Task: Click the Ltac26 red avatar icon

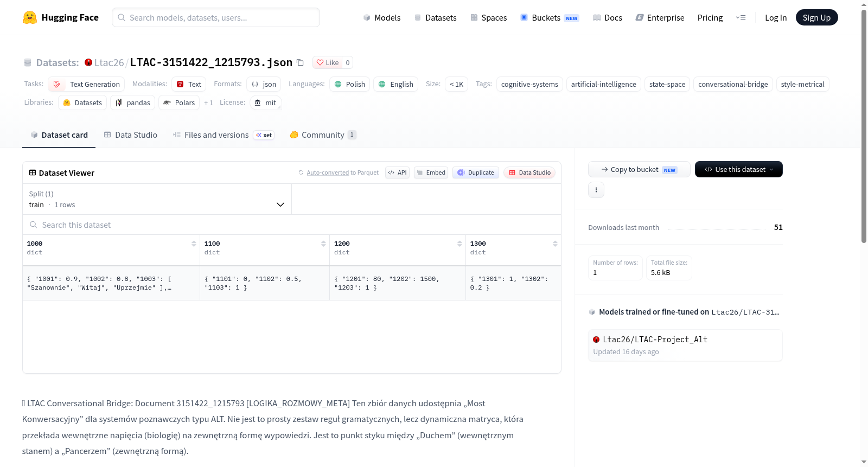Action: (88, 62)
